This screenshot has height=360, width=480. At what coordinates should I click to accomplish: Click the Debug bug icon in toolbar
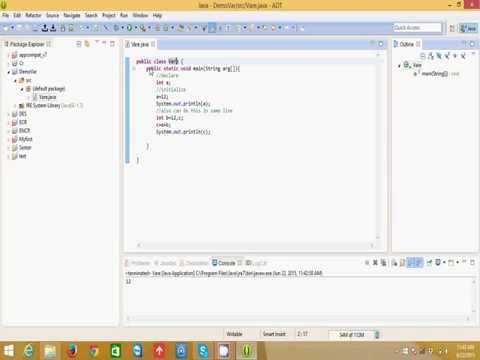116,28
